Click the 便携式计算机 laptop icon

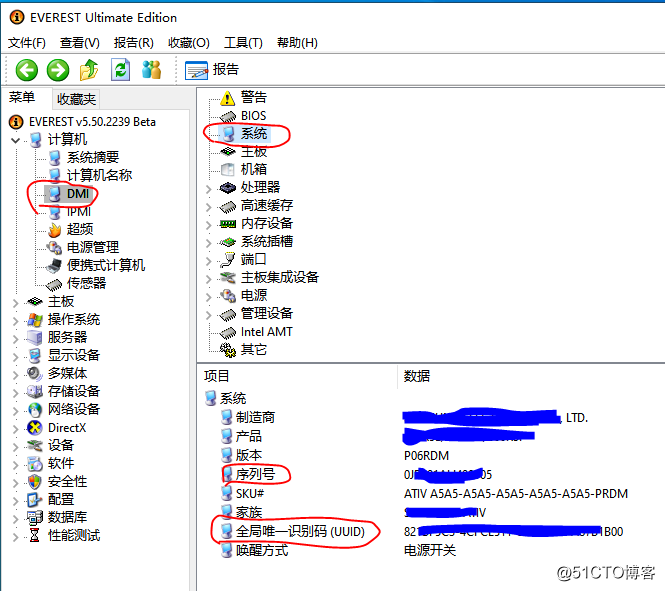54,265
